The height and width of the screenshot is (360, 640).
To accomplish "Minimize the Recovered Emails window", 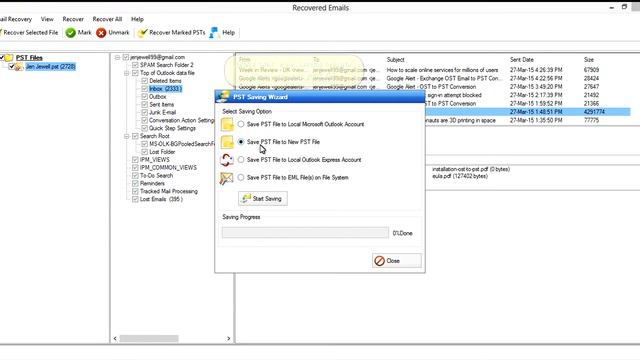I will (x=611, y=7).
